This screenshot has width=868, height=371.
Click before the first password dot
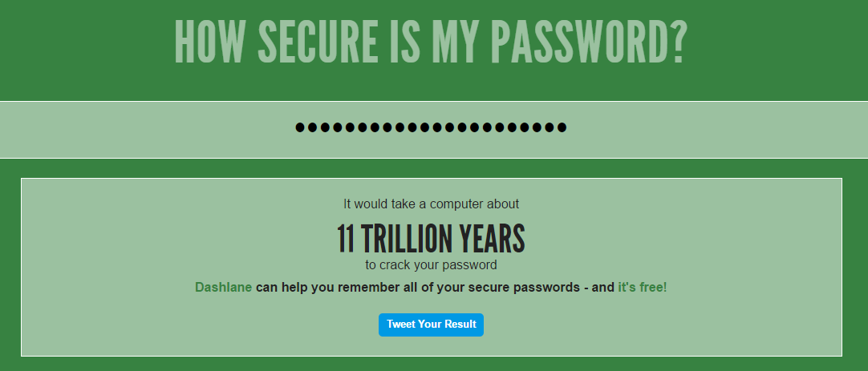point(295,127)
